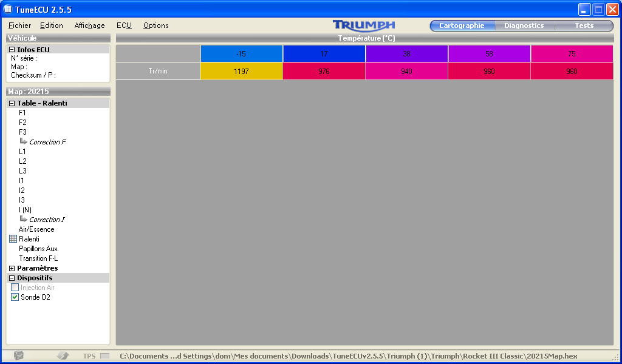This screenshot has width=622, height=364.
Task: Click the Tr/min row header
Action: (158, 72)
